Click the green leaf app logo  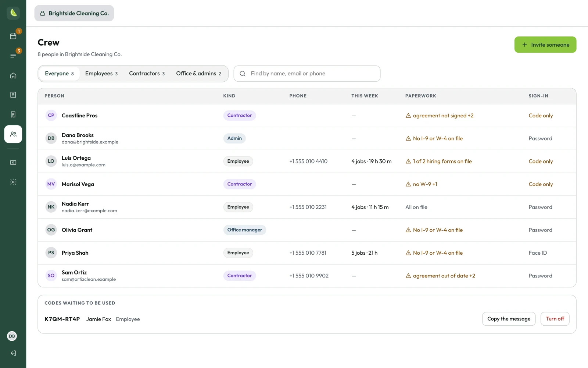pos(13,13)
